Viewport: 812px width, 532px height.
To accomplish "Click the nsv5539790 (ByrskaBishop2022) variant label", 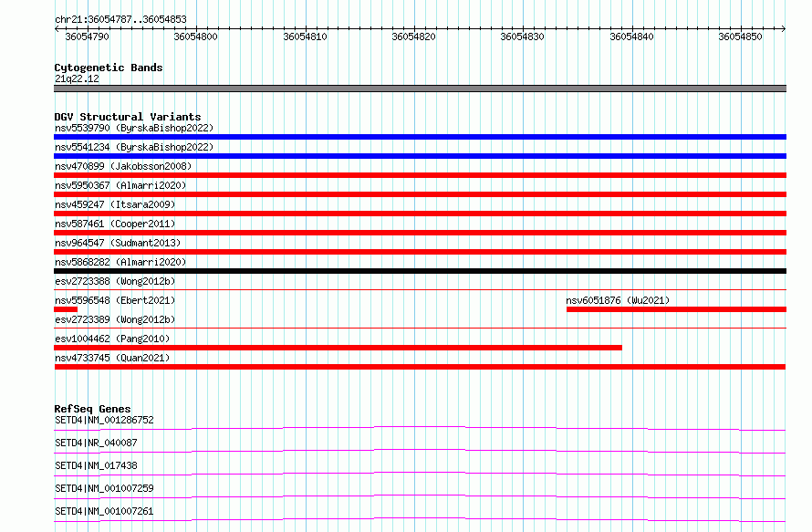I will coord(134,128).
